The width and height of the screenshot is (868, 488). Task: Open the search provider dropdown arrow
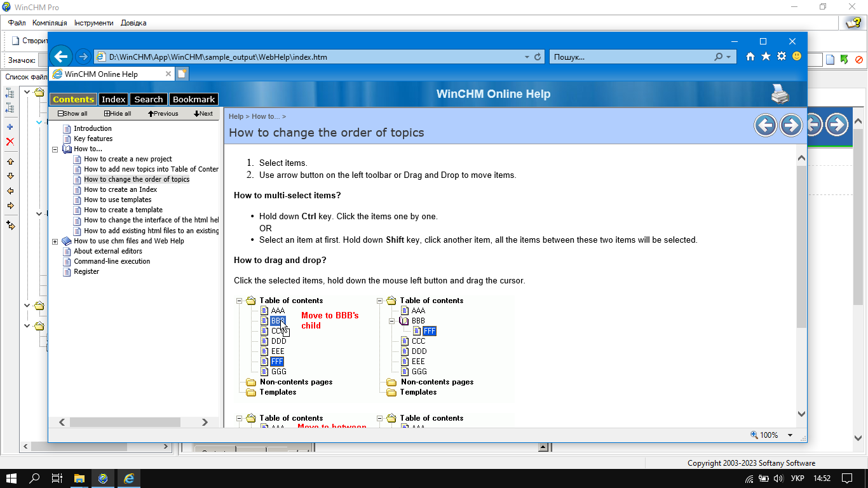click(x=729, y=57)
